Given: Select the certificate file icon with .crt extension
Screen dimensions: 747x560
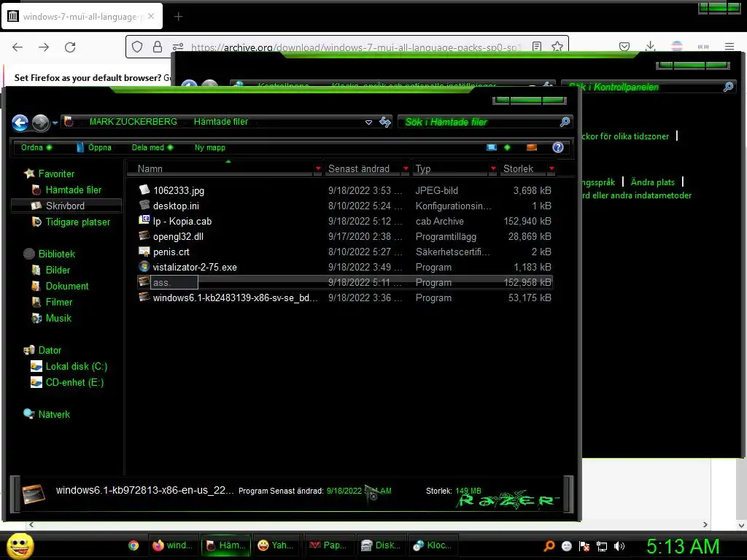Looking at the screenshot, I should pyautogui.click(x=144, y=251).
